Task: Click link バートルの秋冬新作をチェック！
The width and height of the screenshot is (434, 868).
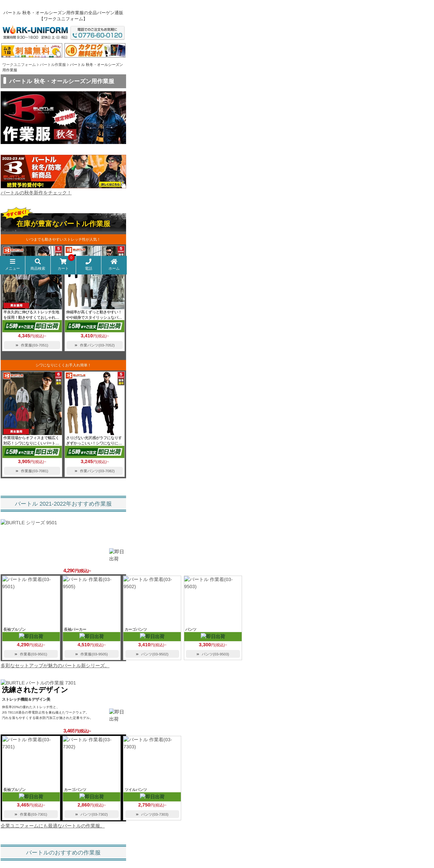Action: [36, 193]
